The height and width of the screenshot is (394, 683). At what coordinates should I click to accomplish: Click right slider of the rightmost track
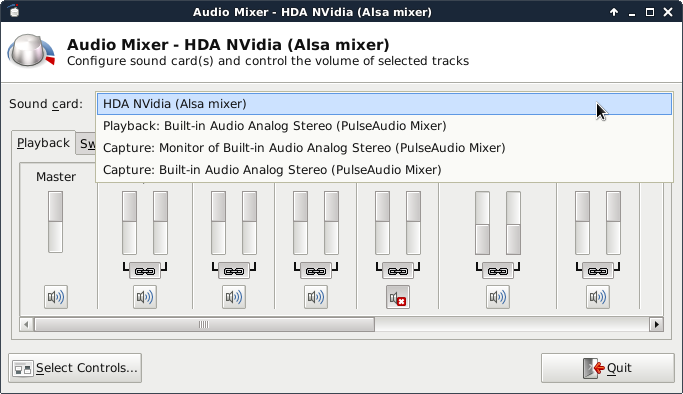pyautogui.click(x=613, y=223)
